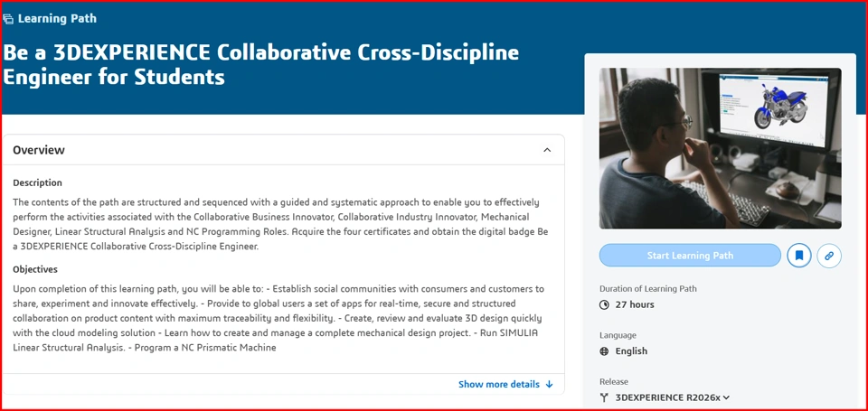868x411 pixels.
Task: Copy the learning path link icon
Action: 829,256
